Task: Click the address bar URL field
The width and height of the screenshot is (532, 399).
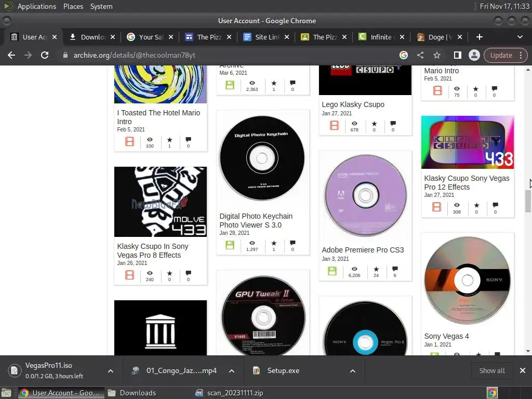Action: (x=228, y=55)
